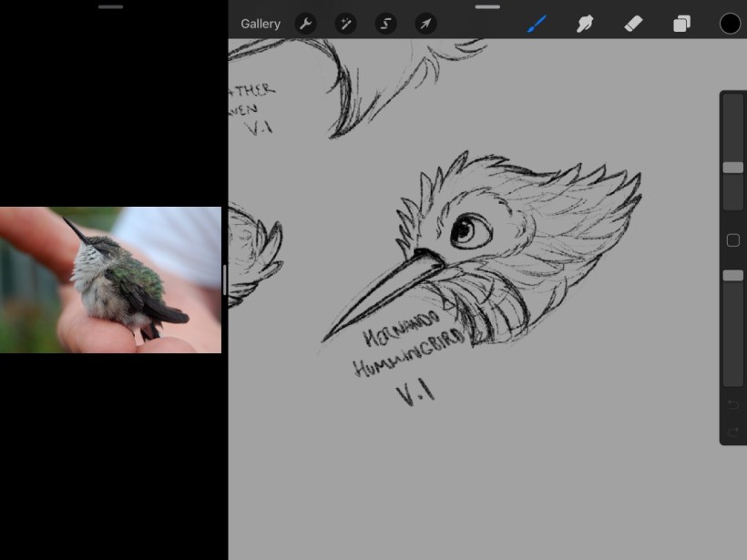Screen dimensions: 747x560
Task: Activate the Selection tool (S icon)
Action: (386, 24)
